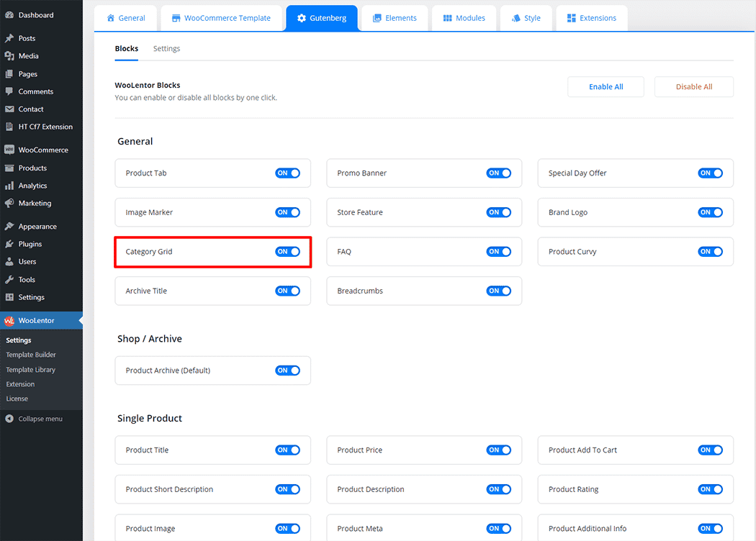Click the Tools wrench icon
This screenshot has height=541, width=756.
pos(9,280)
